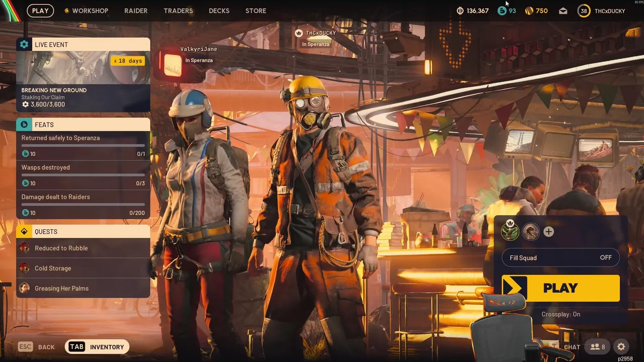Select the Wasps destroyed feat
Image resolution: width=644 pixels, height=362 pixels.
[x=83, y=175]
